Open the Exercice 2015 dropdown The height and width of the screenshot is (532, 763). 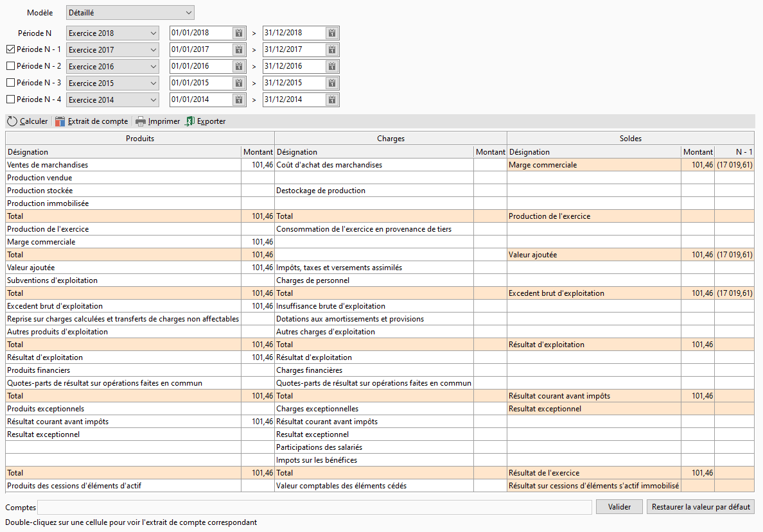click(x=112, y=83)
